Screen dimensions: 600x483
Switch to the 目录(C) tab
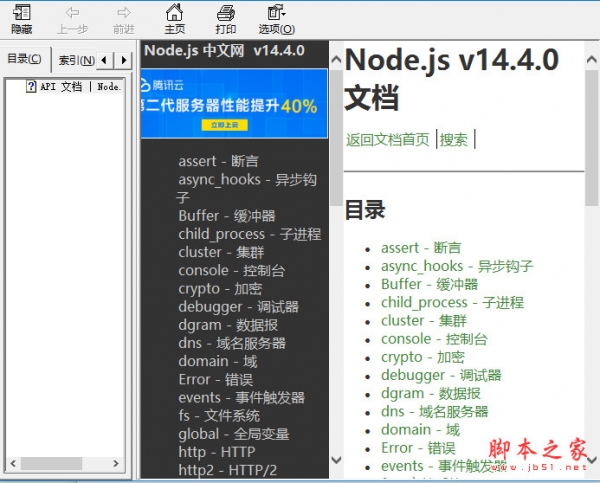(x=24, y=59)
